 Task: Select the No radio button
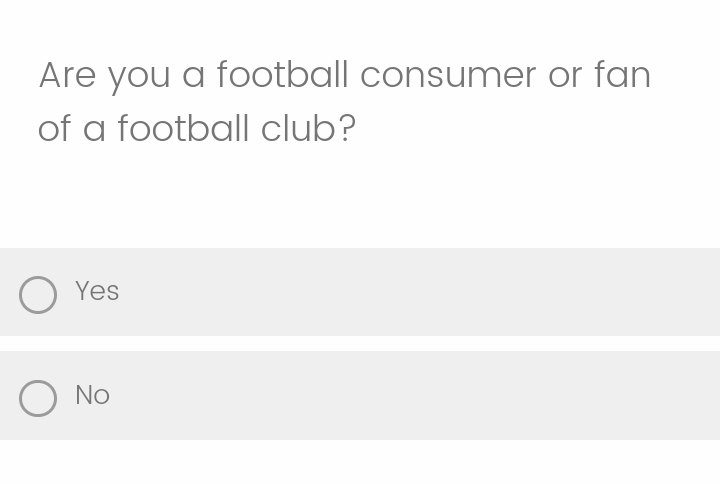[38, 399]
